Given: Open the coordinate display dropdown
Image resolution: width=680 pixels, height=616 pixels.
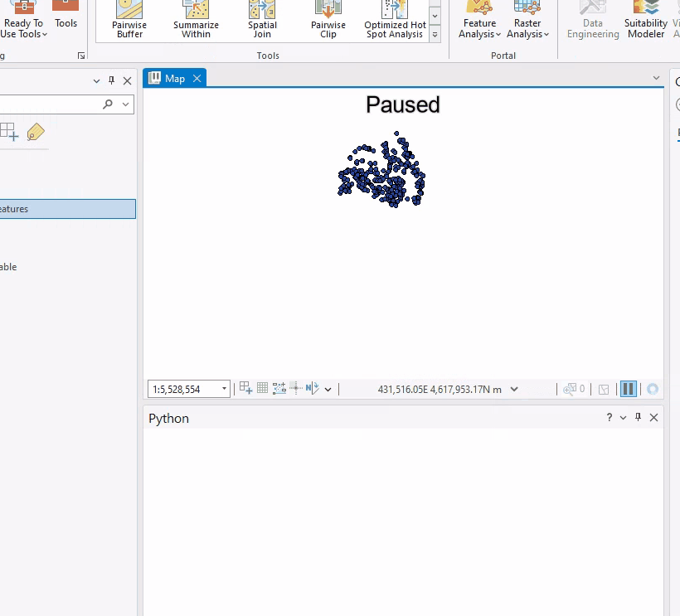Looking at the screenshot, I should [x=514, y=389].
